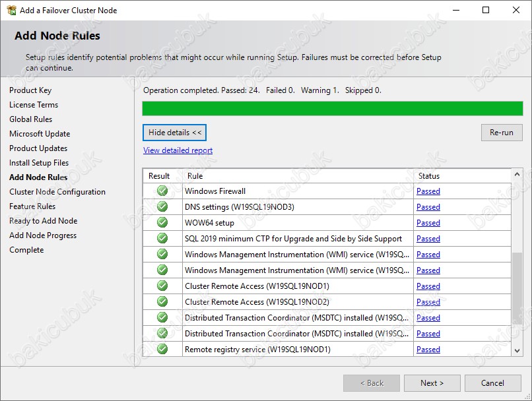Click the green check icon for Windows Firewall

click(162, 191)
